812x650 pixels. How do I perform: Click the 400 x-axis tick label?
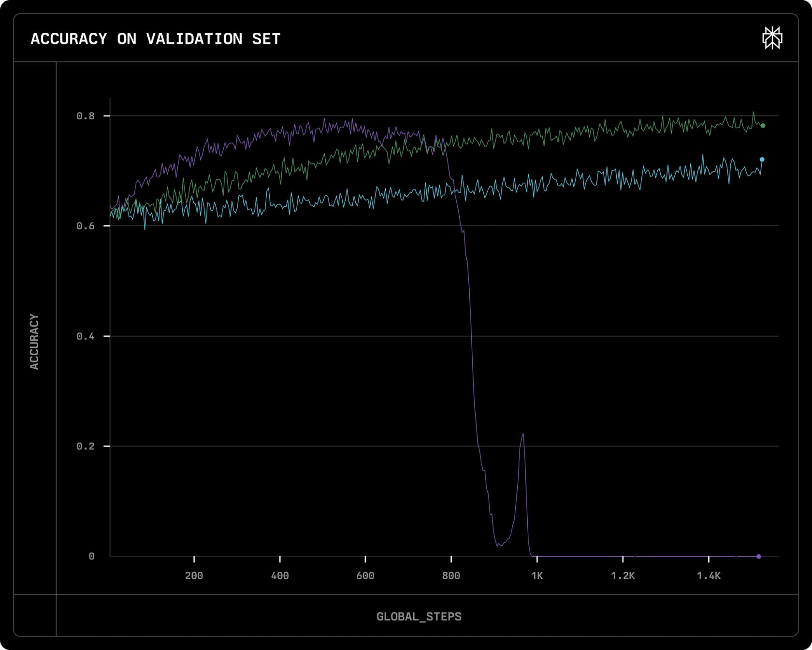pos(280,576)
